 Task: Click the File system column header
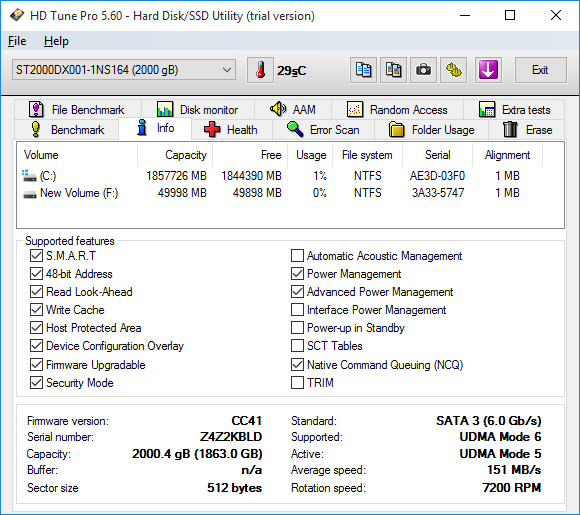coord(367,155)
